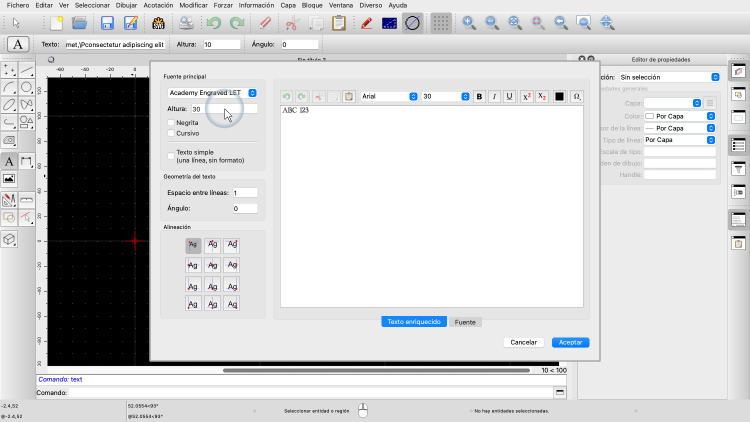The width and height of the screenshot is (750, 422).
Task: Open the Arial font dropdown
Action: pos(389,96)
